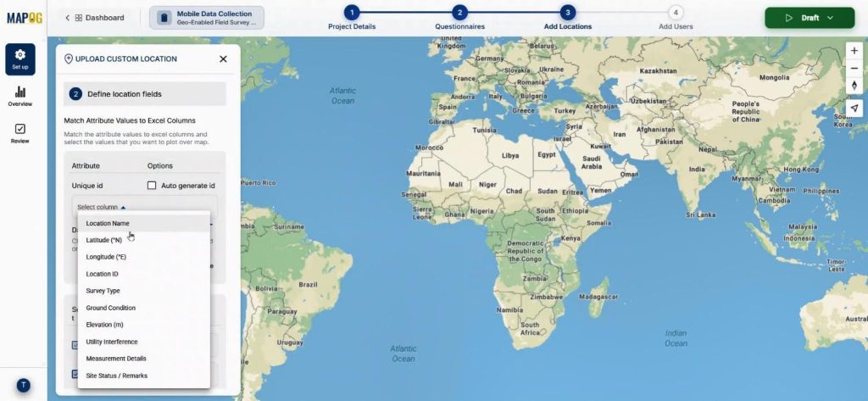
Task: Open the Set up sidebar section
Action: [20, 59]
